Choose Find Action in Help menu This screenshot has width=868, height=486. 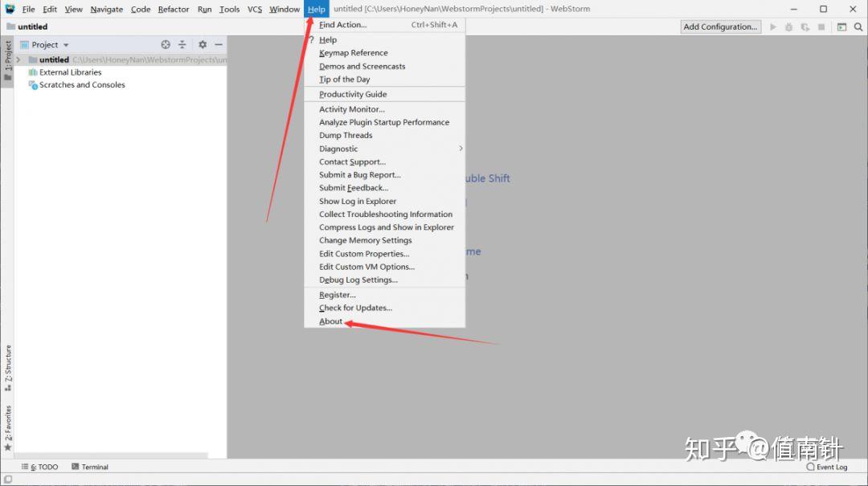385,25
